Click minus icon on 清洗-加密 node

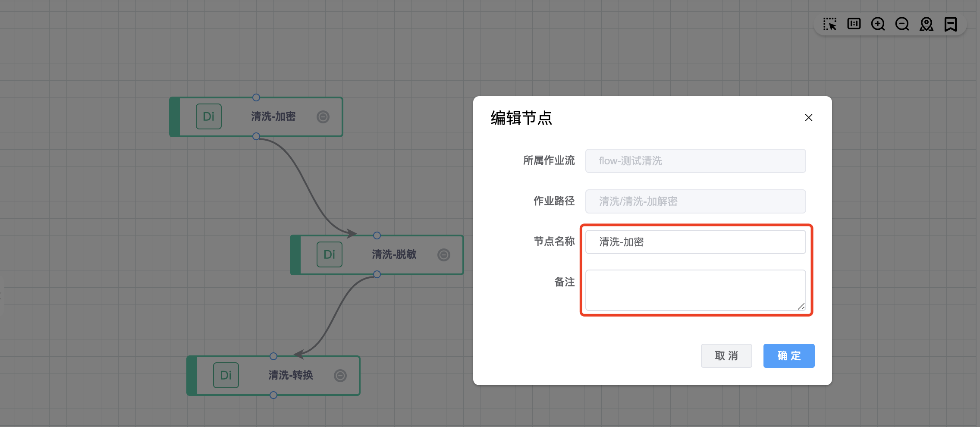pos(323,117)
